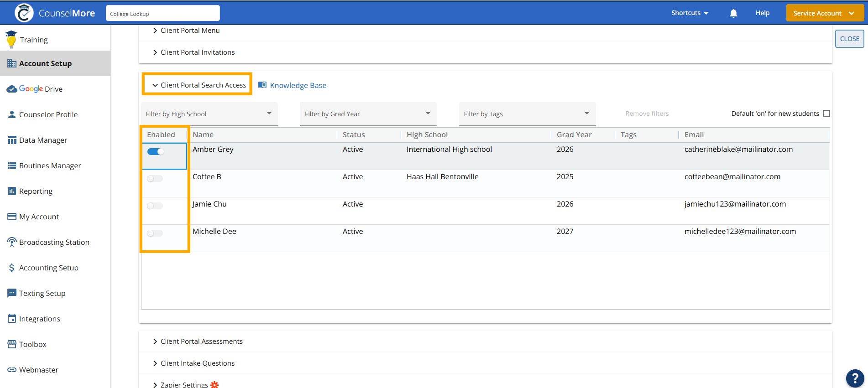Click the CounselMore logo icon
This screenshot has width=868, height=388.
pyautogui.click(x=24, y=13)
